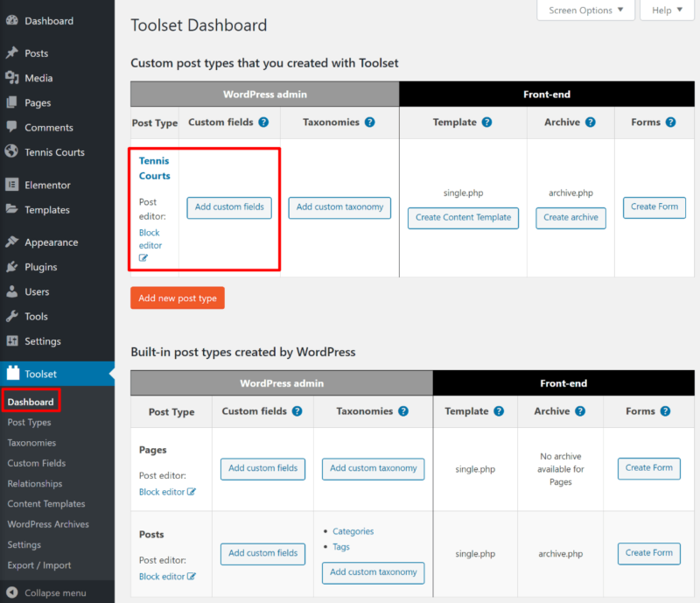The height and width of the screenshot is (603, 700).
Task: Open WordPress Archives in Toolset submenu
Action: pyautogui.click(x=48, y=524)
